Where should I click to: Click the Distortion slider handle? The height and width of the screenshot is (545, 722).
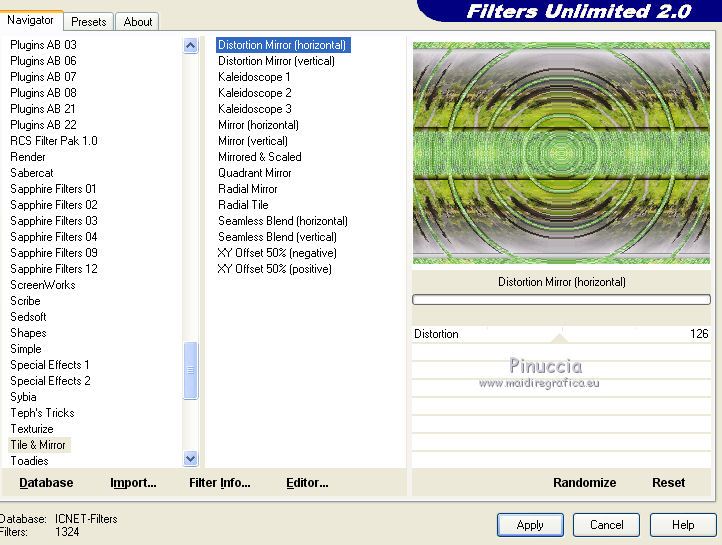click(560, 338)
